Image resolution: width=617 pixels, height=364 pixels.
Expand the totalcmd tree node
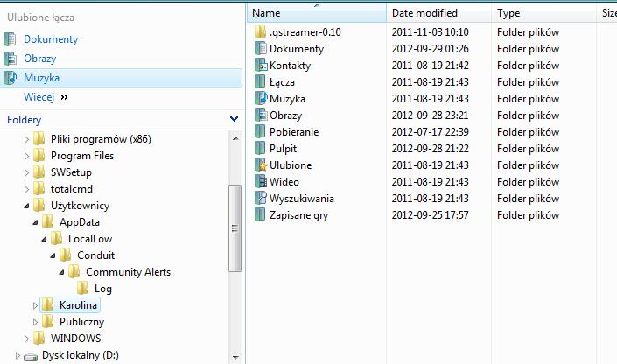pyautogui.click(x=26, y=189)
